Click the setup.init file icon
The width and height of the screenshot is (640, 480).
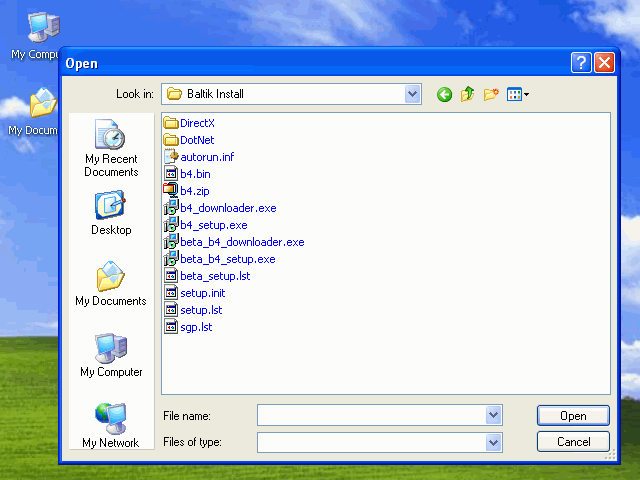171,293
